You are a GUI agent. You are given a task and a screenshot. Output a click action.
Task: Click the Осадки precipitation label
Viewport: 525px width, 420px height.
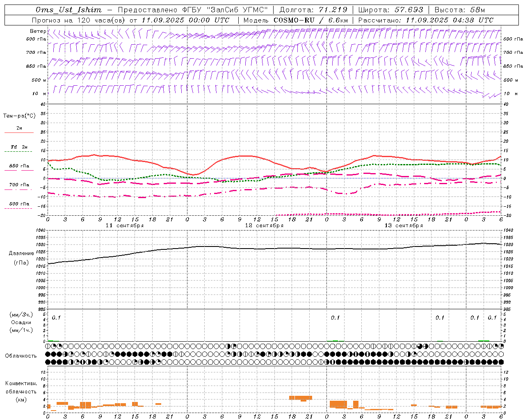[x=21, y=323]
